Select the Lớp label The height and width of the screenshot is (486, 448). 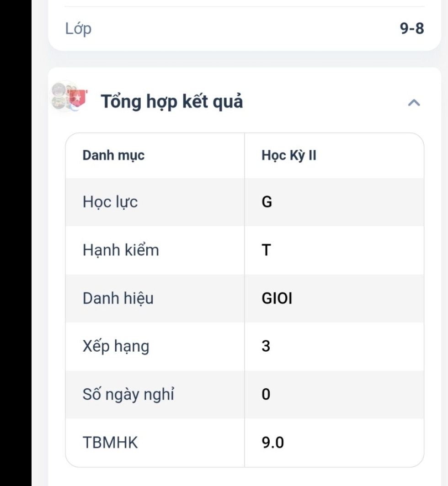click(x=78, y=29)
